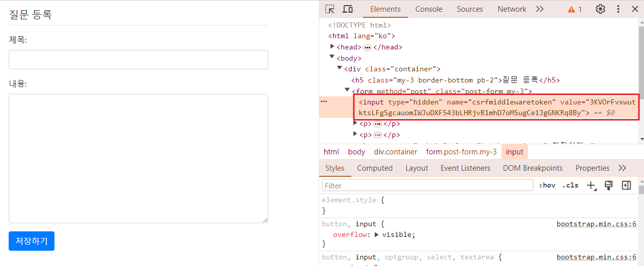Select body in the breadcrumb bar
The image size is (644, 266).
pyautogui.click(x=356, y=152)
